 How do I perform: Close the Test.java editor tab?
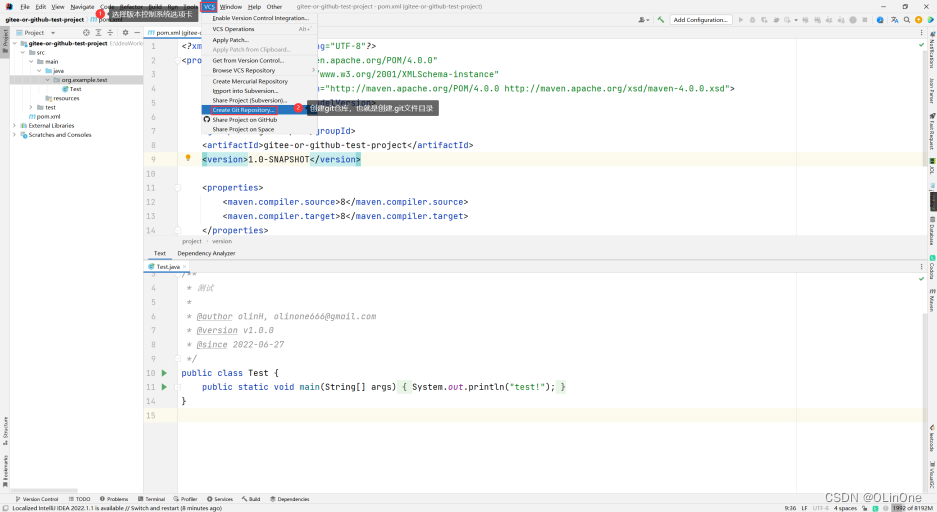pos(185,266)
